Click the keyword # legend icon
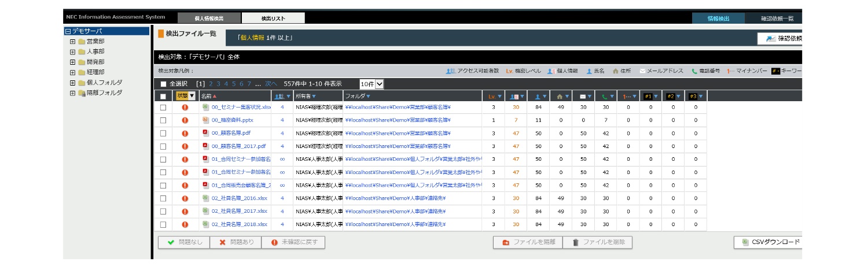 click(x=775, y=71)
